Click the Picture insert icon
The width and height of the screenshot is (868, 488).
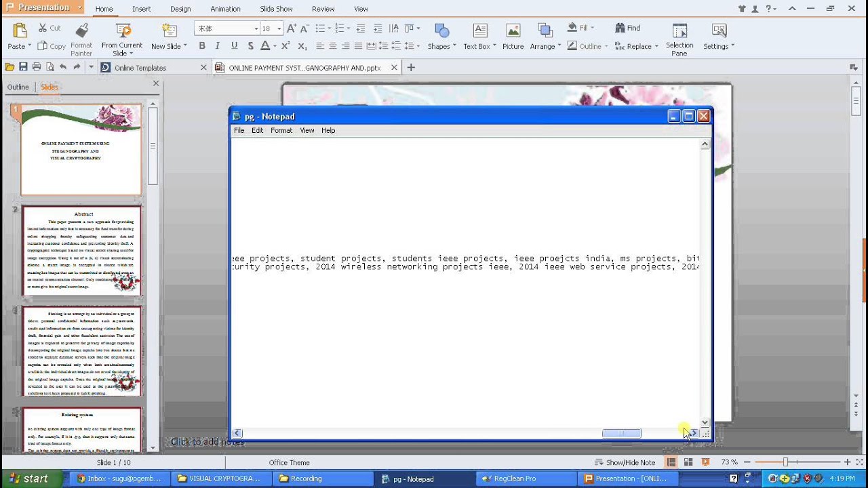[x=513, y=31]
